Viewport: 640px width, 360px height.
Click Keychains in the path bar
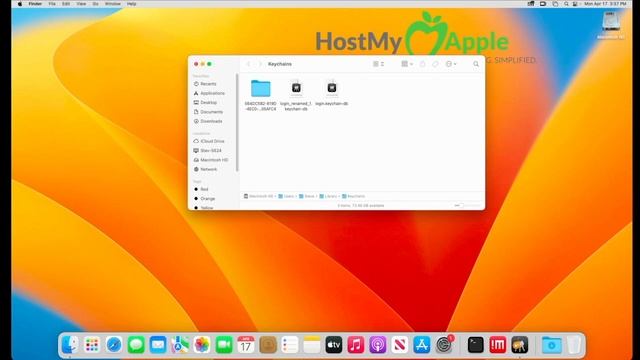click(x=353, y=196)
